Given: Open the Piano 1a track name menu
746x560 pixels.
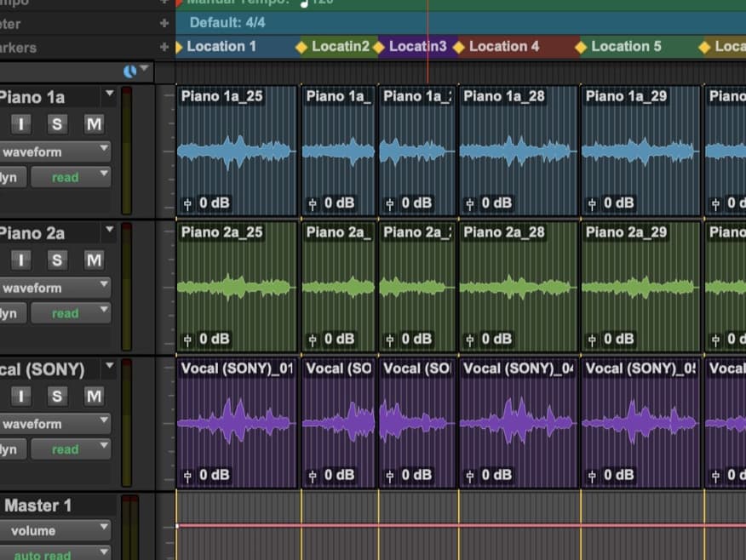Looking at the screenshot, I should coord(108,94).
